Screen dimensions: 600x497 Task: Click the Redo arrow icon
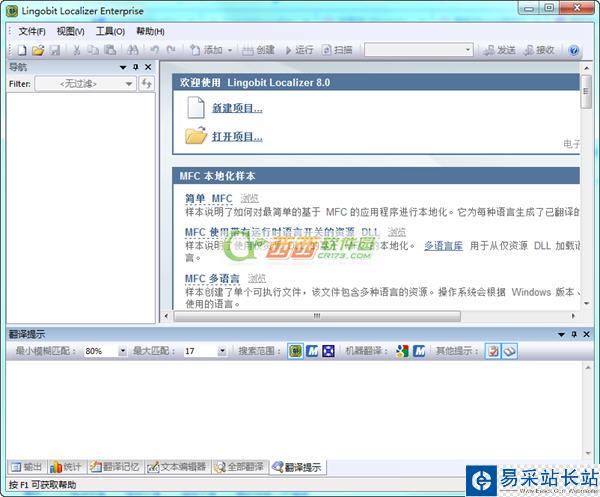171,50
